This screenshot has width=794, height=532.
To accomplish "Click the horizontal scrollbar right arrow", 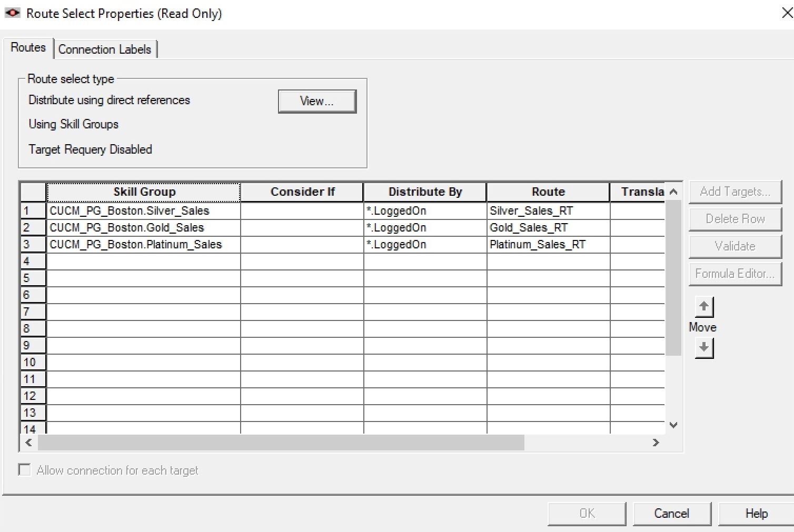I will (x=656, y=443).
